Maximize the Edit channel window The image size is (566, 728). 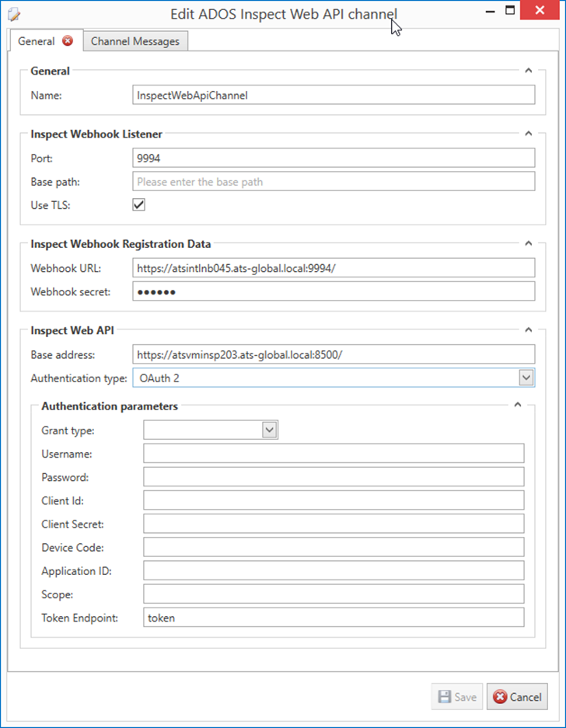510,11
